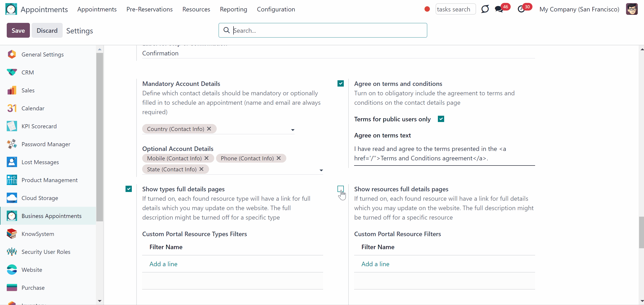644x305 pixels.
Task: Click Filter Name header under Resource Types Filters
Action: [166, 247]
